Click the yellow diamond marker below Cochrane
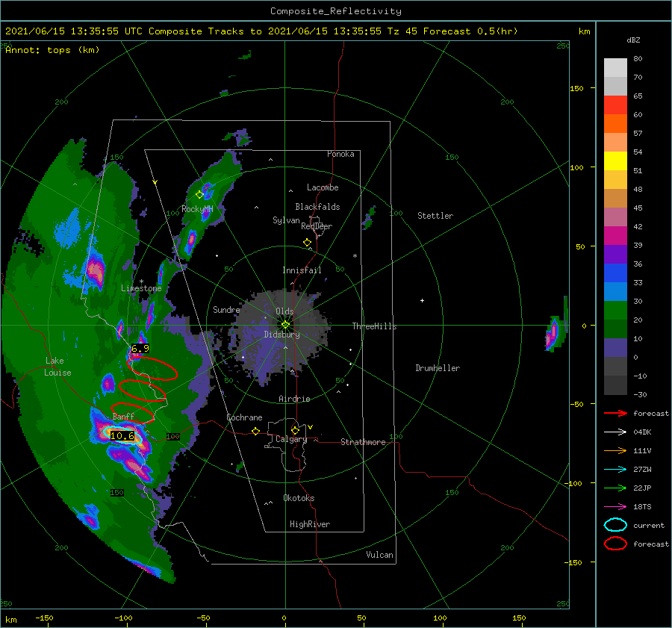This screenshot has height=628, width=672. 255,431
